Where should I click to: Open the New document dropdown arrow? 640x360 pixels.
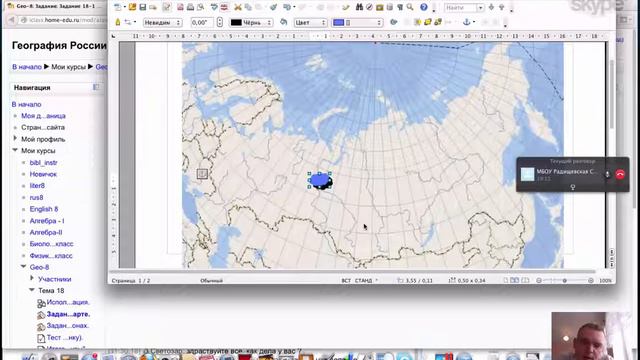click(125, 7)
